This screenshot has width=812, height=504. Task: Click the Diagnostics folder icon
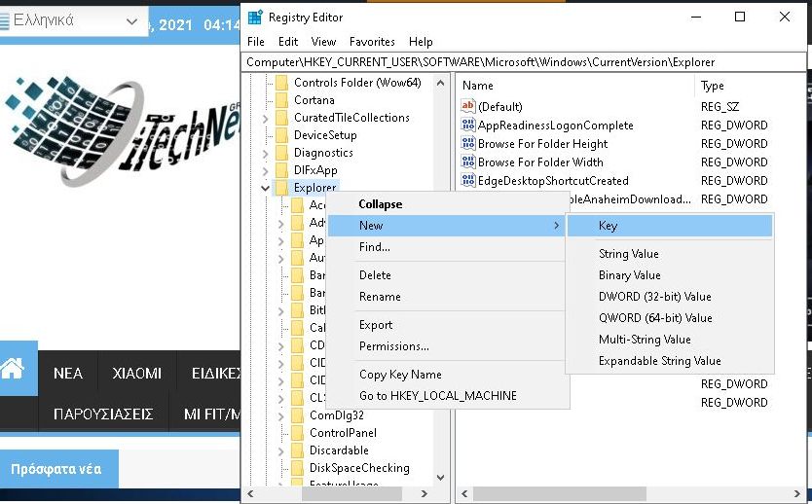click(x=281, y=153)
